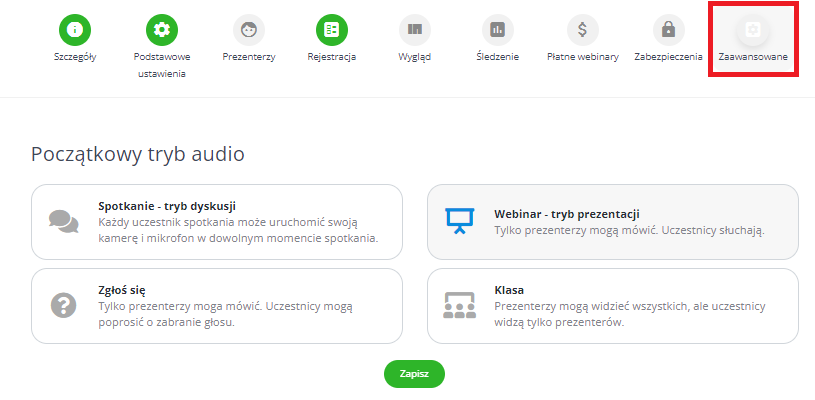Image resolution: width=815 pixels, height=400 pixels.
Task: Go to the Rejestracja tab label
Action: [x=331, y=57]
